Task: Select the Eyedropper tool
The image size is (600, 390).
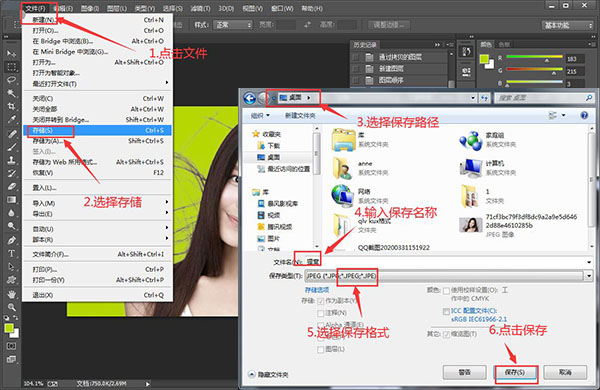Action: click(x=11, y=119)
